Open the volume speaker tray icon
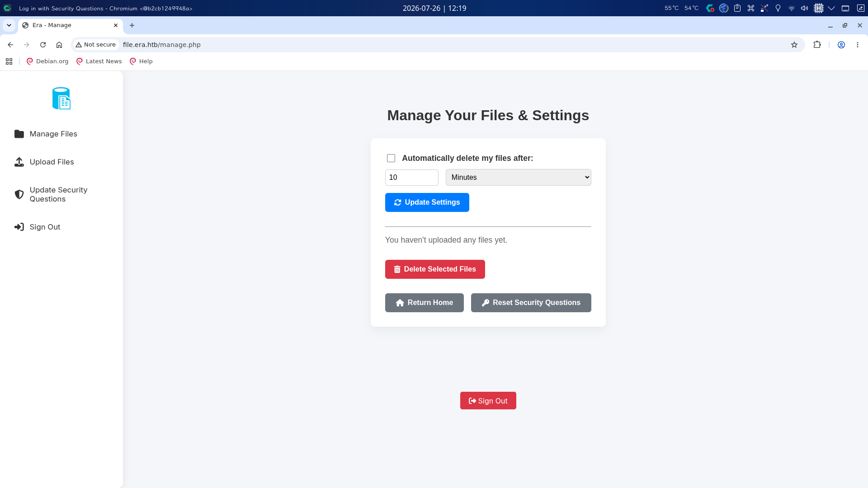Viewport: 868px width, 488px height. click(x=805, y=8)
